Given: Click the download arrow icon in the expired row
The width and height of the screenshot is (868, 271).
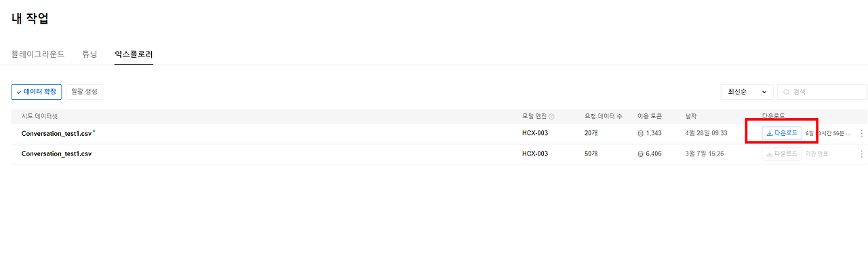Looking at the screenshot, I should (x=770, y=154).
